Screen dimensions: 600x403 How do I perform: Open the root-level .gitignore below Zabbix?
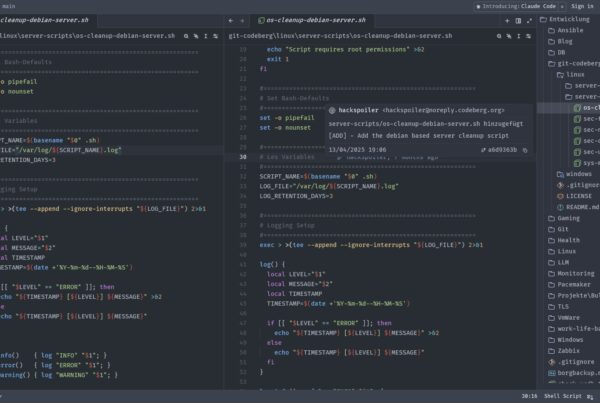[x=576, y=362]
